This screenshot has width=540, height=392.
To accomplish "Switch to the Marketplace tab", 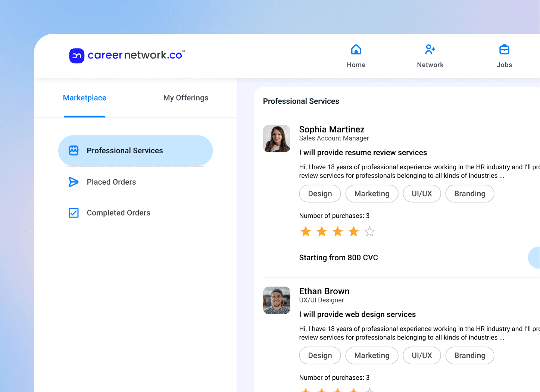I will coord(85,98).
